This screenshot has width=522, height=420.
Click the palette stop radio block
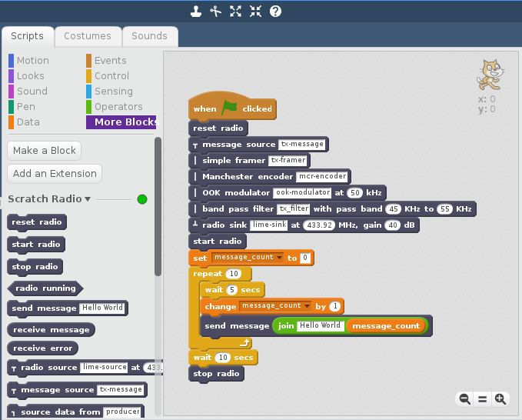[35, 267]
